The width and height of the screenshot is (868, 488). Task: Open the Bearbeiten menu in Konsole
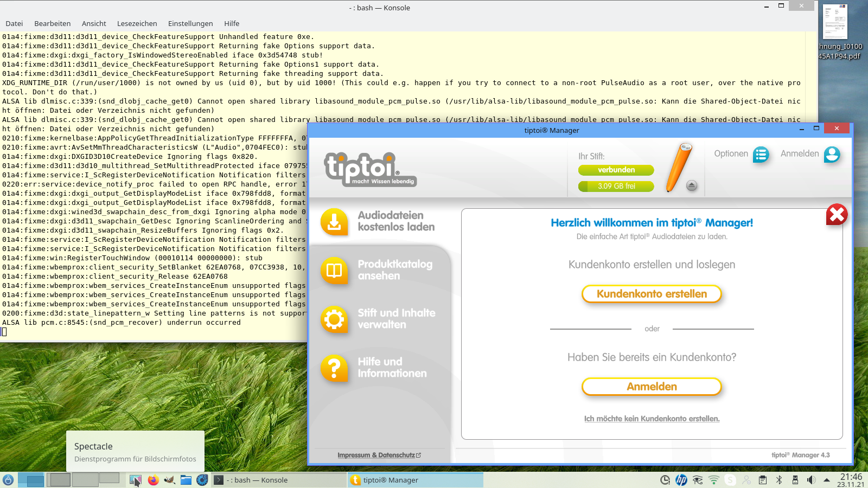click(53, 23)
